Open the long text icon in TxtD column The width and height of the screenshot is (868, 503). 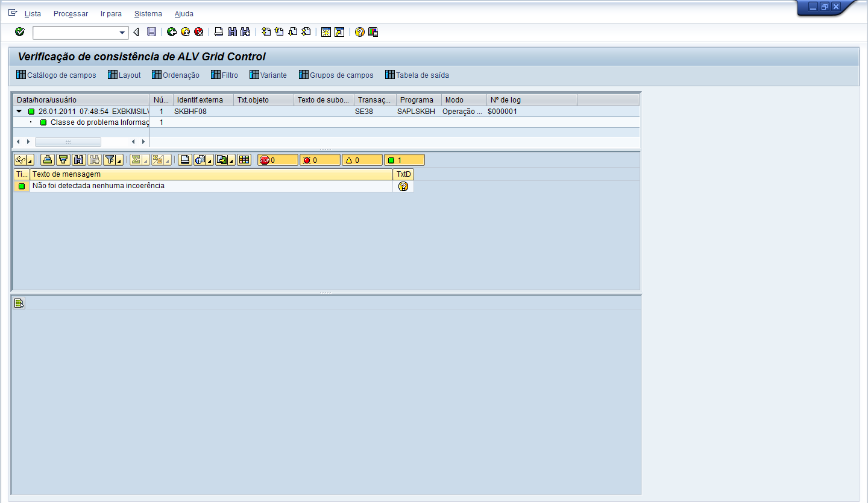pyautogui.click(x=403, y=186)
